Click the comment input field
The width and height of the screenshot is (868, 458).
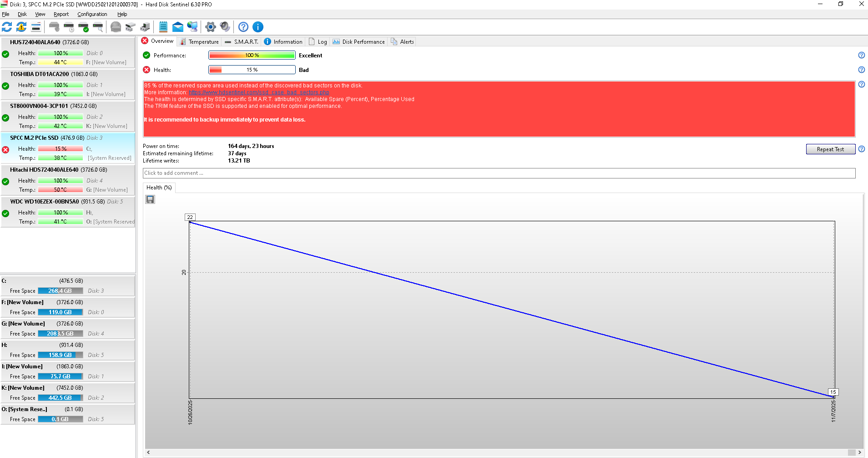coord(499,173)
